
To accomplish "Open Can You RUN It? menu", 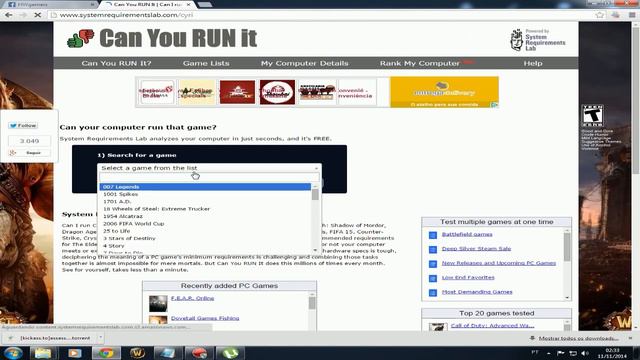I will 116,63.
